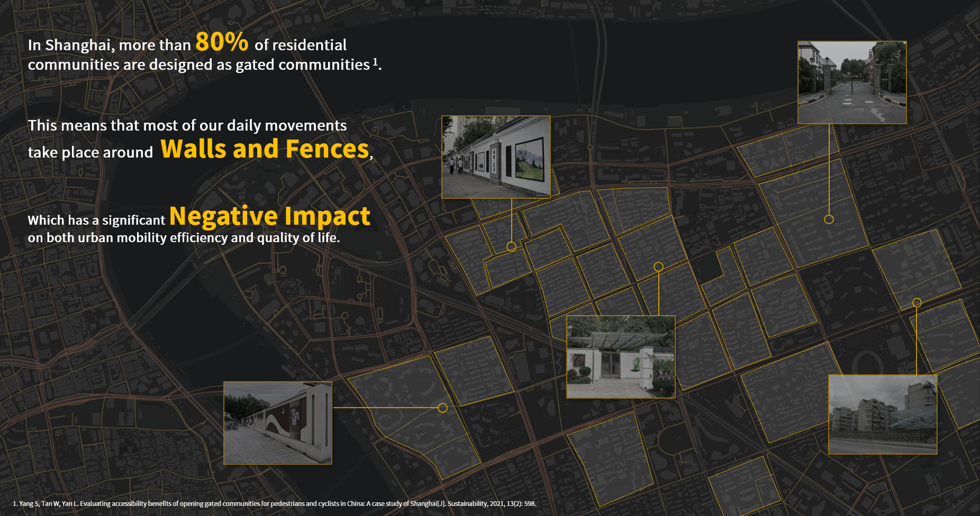Select the white gatehouse with pergola photo
The height and width of the screenshot is (516, 980).
[x=621, y=357]
